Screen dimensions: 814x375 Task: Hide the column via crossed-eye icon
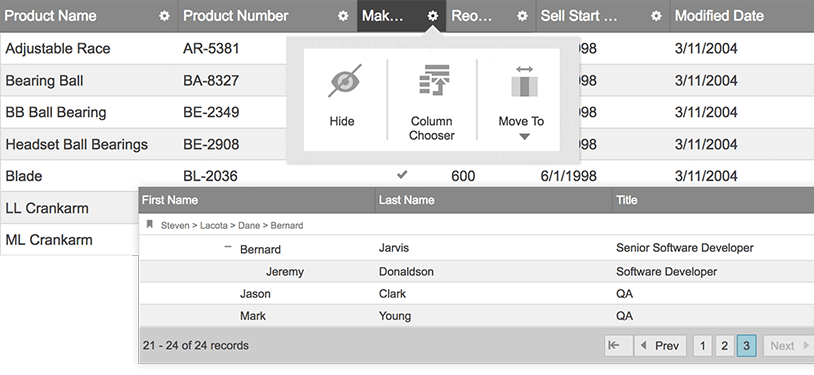point(345,81)
